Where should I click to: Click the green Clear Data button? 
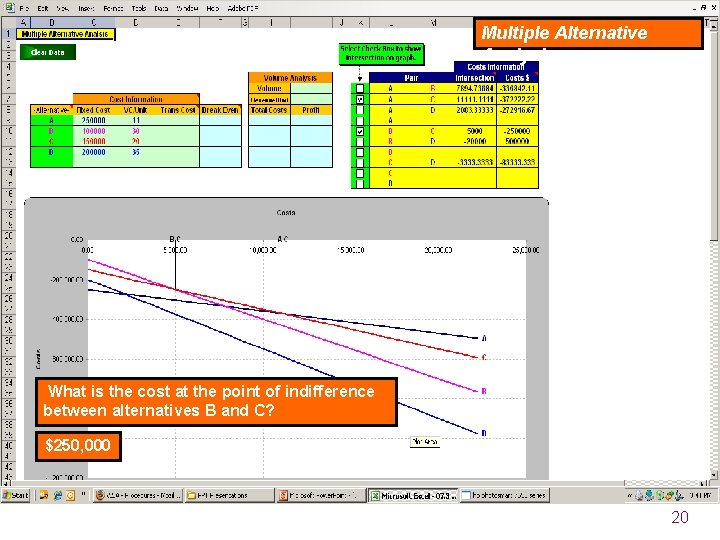click(x=48, y=52)
